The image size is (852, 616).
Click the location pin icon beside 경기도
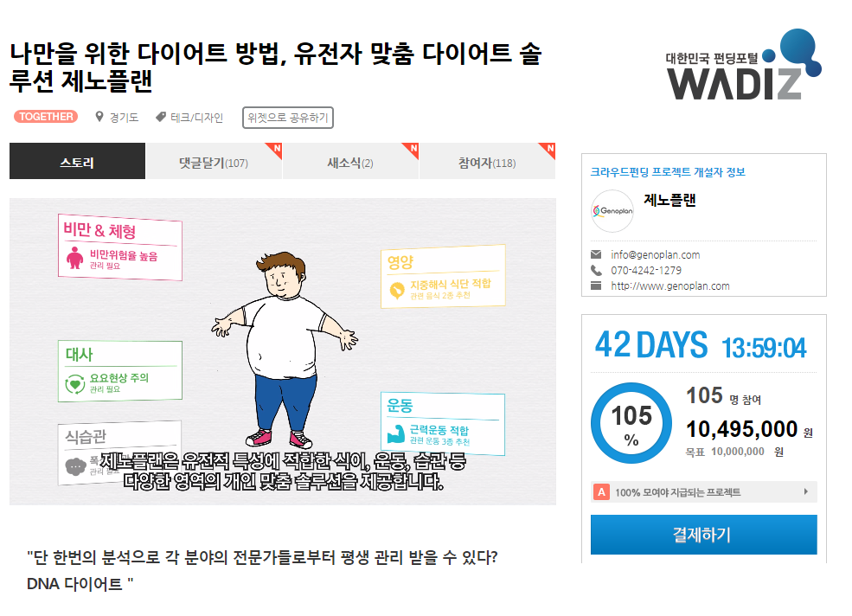[x=99, y=117]
